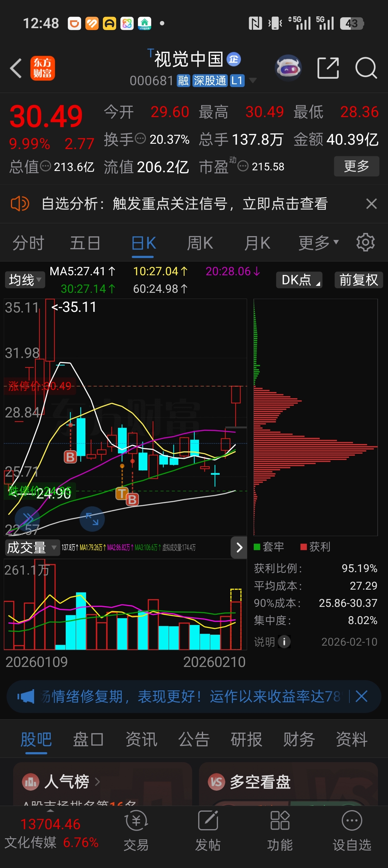Tap NFC icon in status bar
The height and width of the screenshot is (868, 388).
255,23
